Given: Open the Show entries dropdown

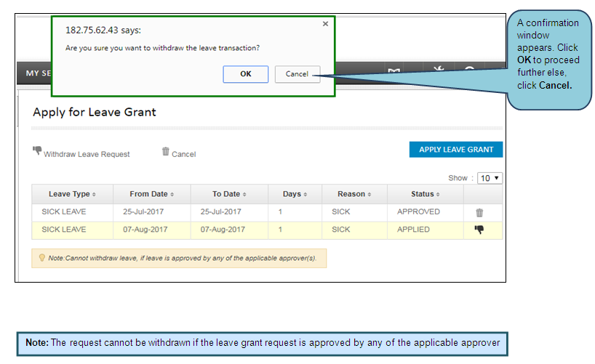Looking at the screenshot, I should click(x=490, y=178).
